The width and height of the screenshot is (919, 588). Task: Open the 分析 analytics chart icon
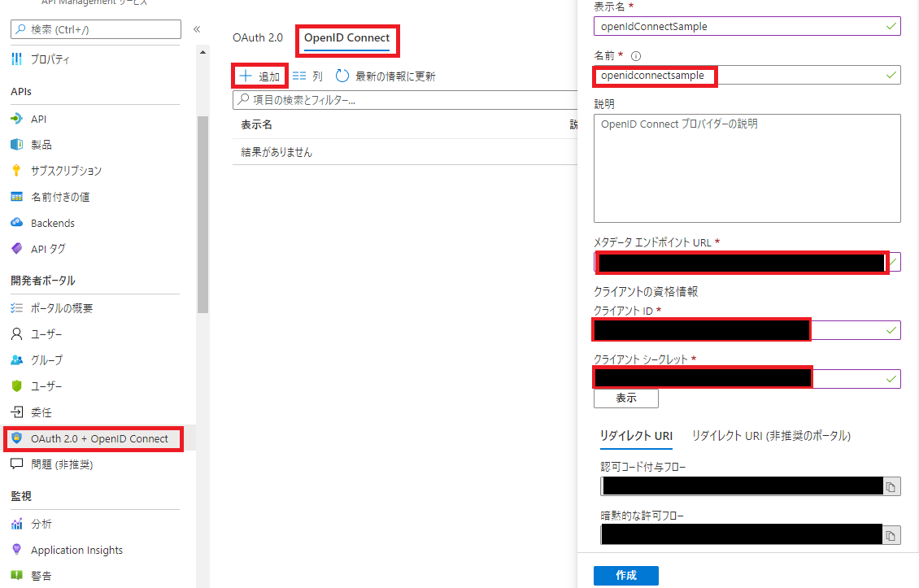pos(16,524)
